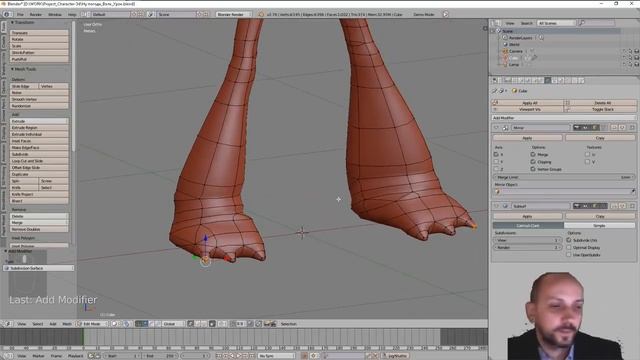This screenshot has width=640, height=360.
Task: Click the Subdivide button
Action: (x=39, y=154)
